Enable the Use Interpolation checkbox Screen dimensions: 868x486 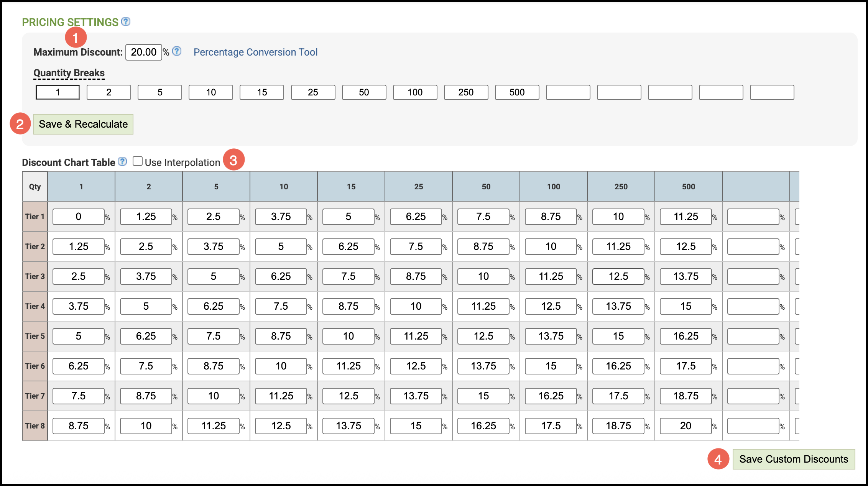[x=138, y=161]
